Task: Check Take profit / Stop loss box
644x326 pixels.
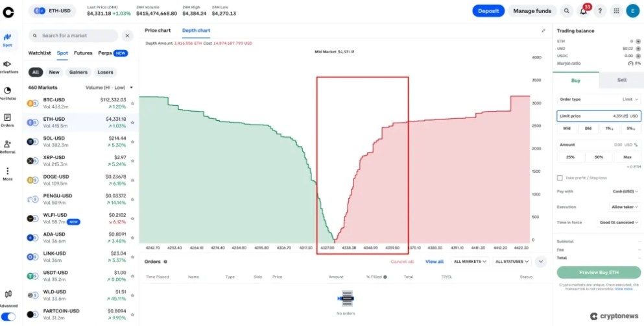Action: (560, 178)
